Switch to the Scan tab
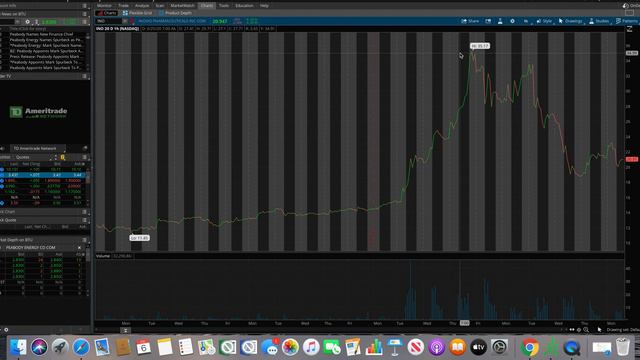Image resolution: width=640 pixels, height=360 pixels. (x=160, y=6)
